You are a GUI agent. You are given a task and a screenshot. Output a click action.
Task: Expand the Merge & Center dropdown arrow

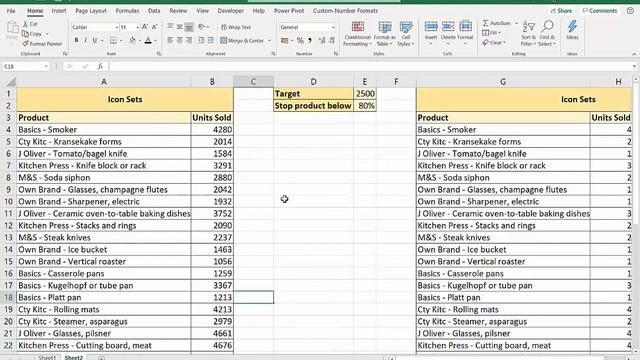[x=269, y=41]
